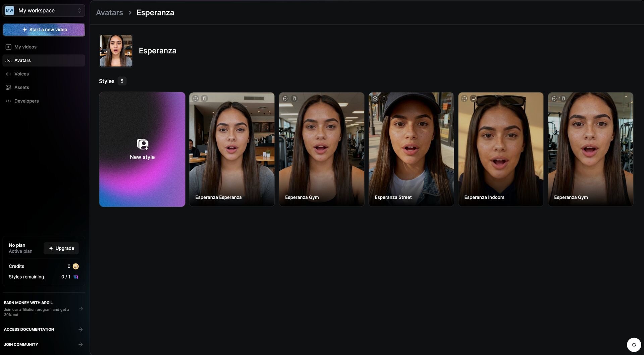
Task: Click the arrow next to Join Community
Action: (x=81, y=345)
